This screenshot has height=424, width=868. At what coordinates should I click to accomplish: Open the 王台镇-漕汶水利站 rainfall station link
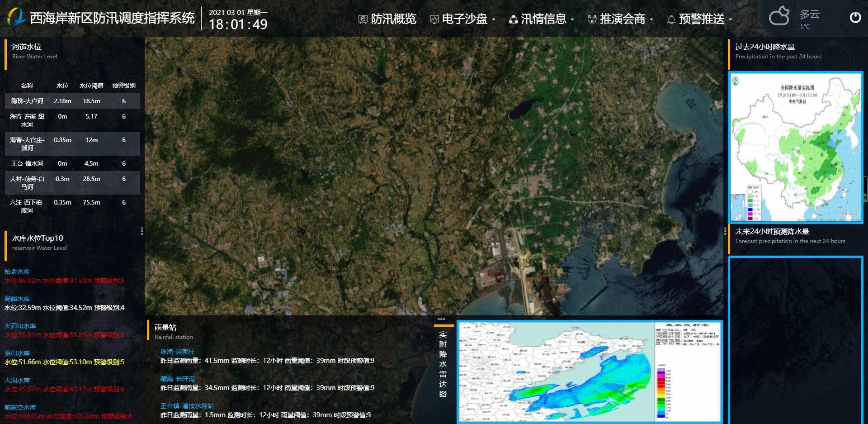coord(187,406)
